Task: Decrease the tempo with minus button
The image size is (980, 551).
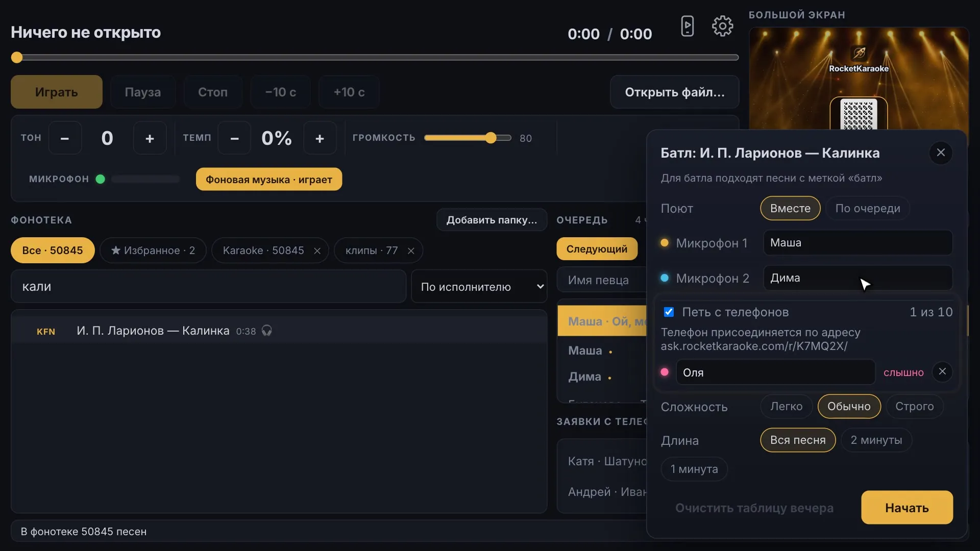Action: click(234, 138)
